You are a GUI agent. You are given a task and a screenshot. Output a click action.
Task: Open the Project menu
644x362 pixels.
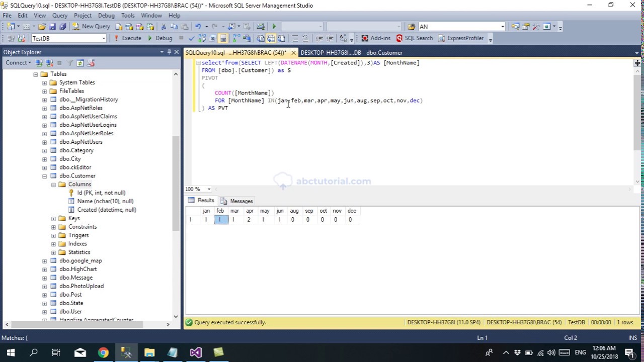pos(83,16)
